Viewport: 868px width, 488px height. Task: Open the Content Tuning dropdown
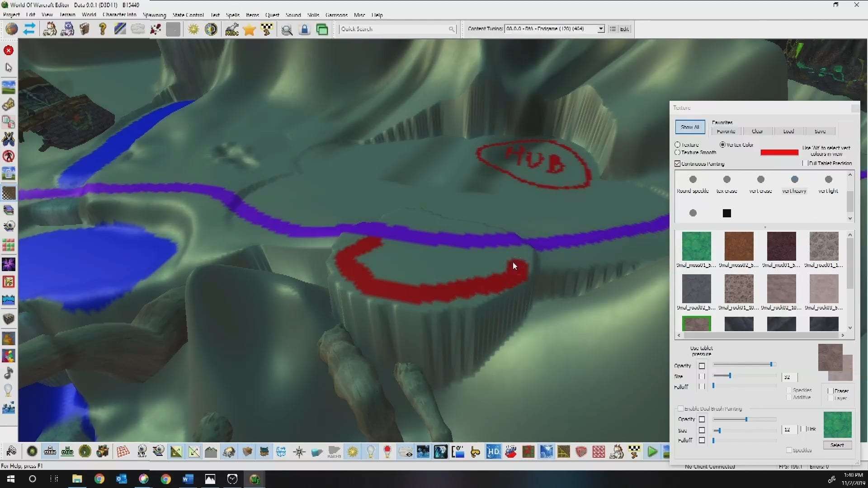[600, 29]
